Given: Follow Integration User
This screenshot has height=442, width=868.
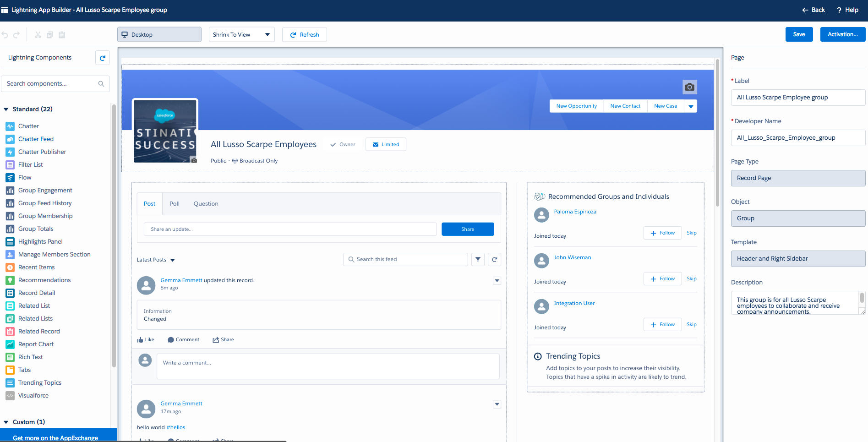Looking at the screenshot, I should click(x=662, y=325).
